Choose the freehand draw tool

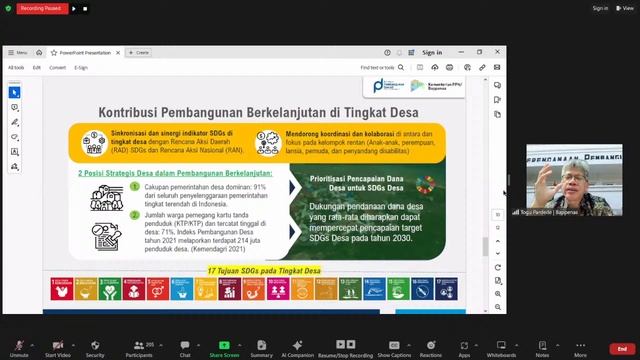pos(14,137)
